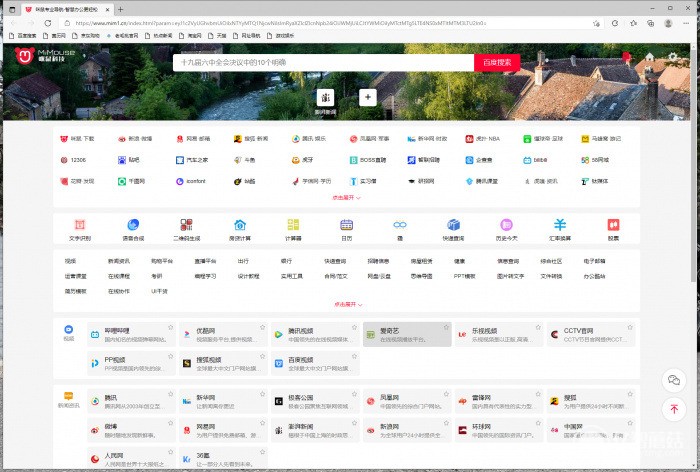
Task: Select the PPT模板 category link
Action: coord(465,276)
